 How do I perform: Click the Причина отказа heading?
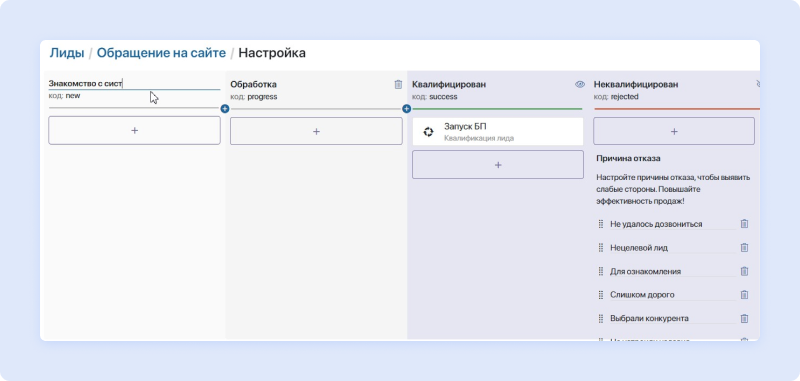[629, 158]
